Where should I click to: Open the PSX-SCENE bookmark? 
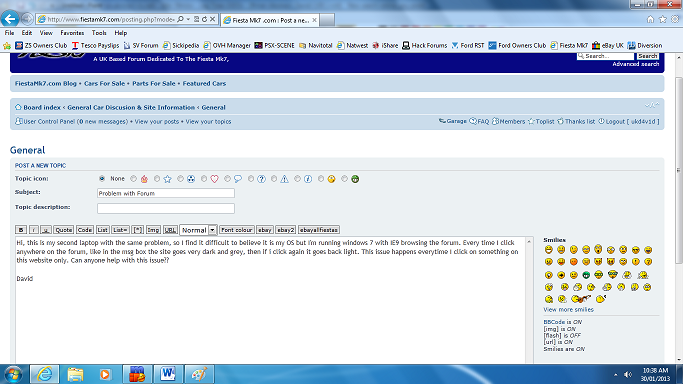(274, 45)
